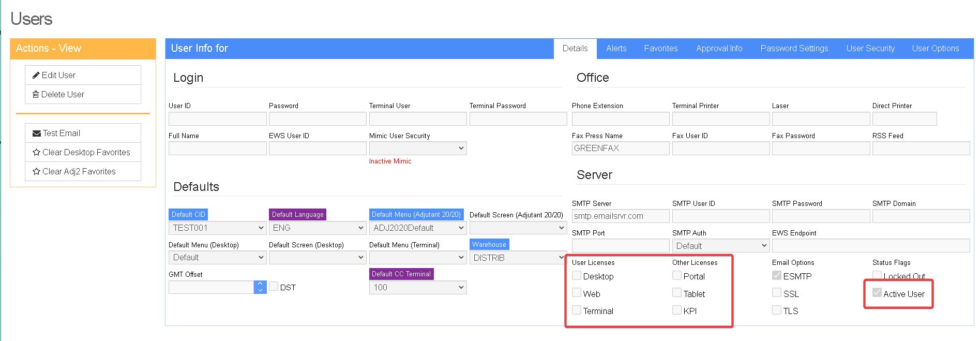Screen dimensions: 980x341
Task: Open the Warehouse DISTRIB dropdown
Action: (518, 258)
